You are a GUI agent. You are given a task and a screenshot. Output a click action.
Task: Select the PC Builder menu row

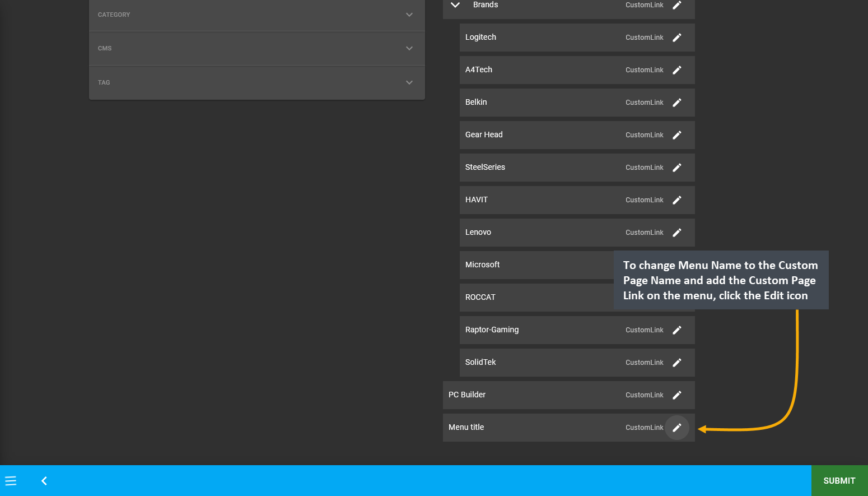569,395
